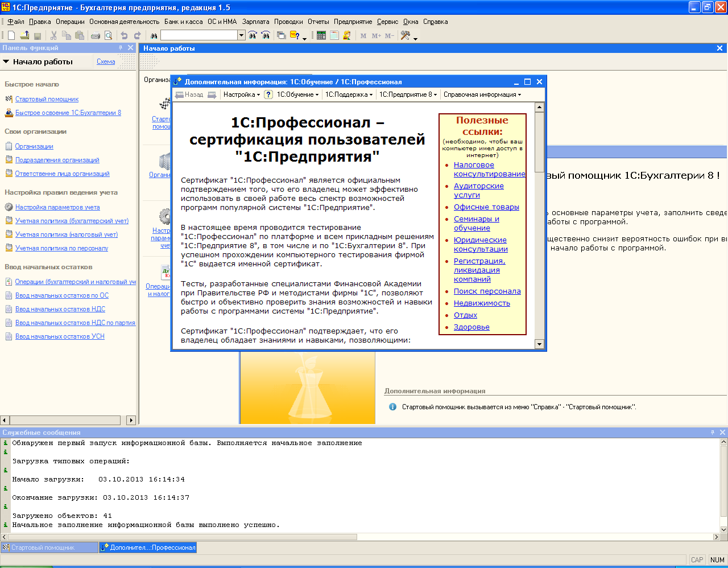The height and width of the screenshot is (568, 728).
Task: Click the CAP indicator in status bar
Action: [697, 560]
